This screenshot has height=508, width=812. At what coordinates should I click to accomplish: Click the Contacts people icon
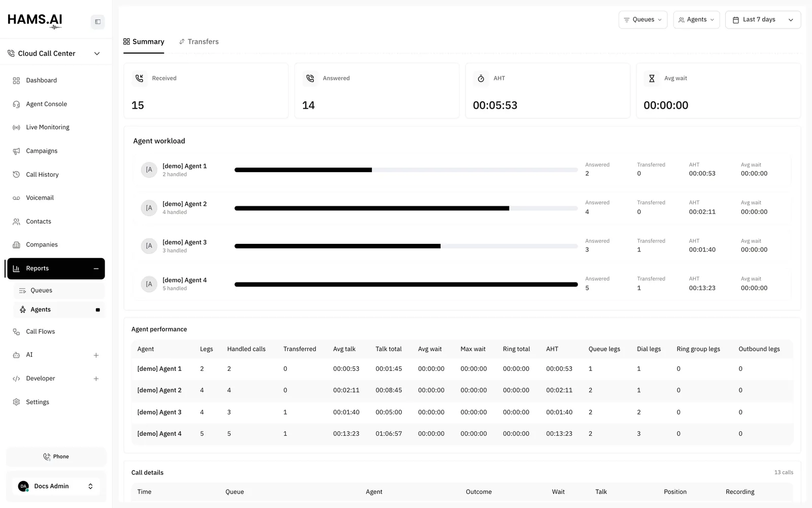click(16, 221)
